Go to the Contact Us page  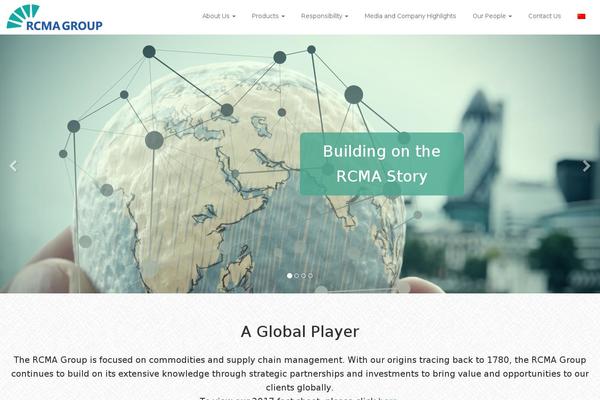[x=545, y=16]
